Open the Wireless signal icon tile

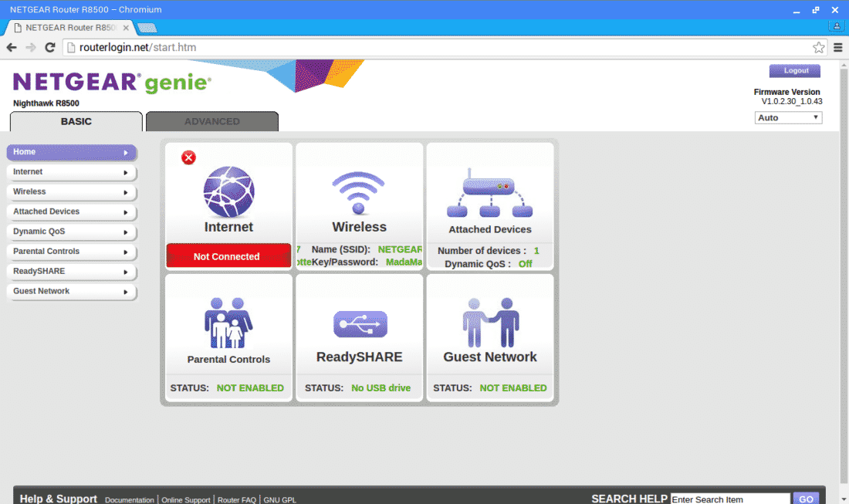pyautogui.click(x=358, y=193)
